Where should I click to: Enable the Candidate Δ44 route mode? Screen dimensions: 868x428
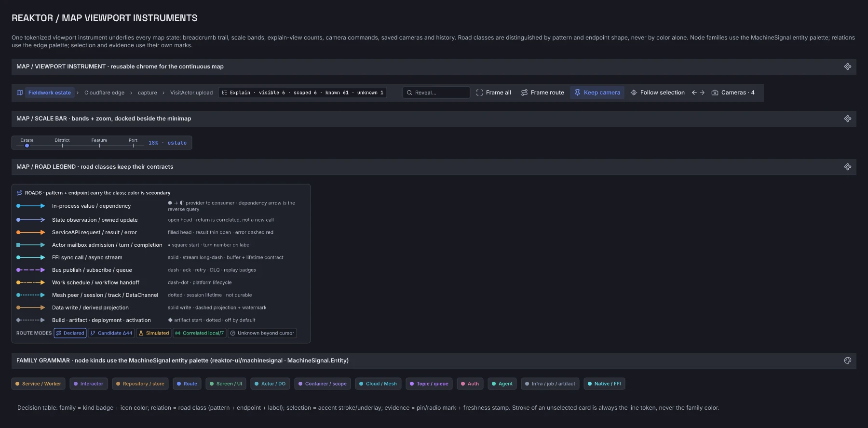tap(111, 333)
